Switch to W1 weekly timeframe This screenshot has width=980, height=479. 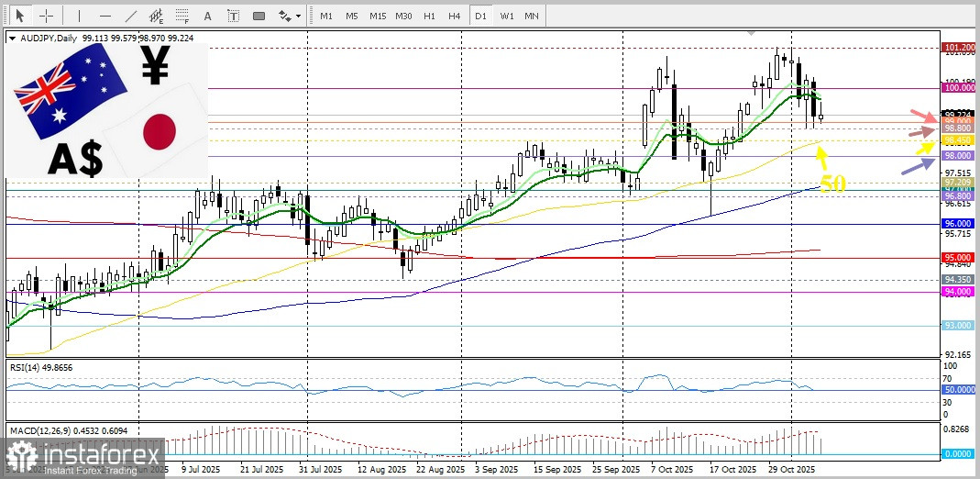point(506,16)
